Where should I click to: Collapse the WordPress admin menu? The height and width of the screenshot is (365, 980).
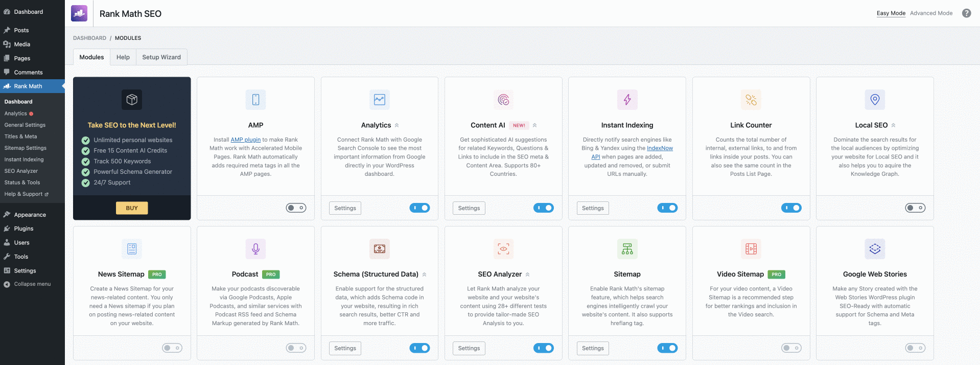pos(27,284)
